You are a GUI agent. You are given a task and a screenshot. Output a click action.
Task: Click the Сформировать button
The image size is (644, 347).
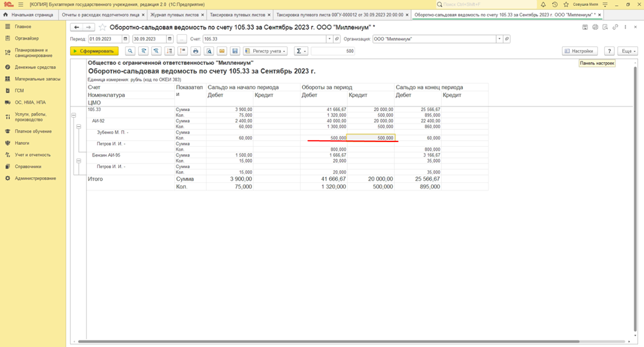pos(95,51)
